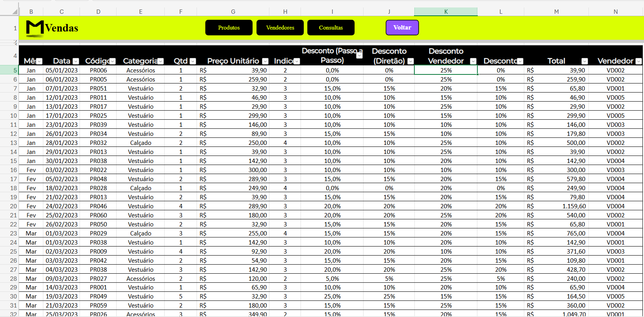
Task: Open the Preço Unitário filter dropdown
Action: click(x=265, y=61)
